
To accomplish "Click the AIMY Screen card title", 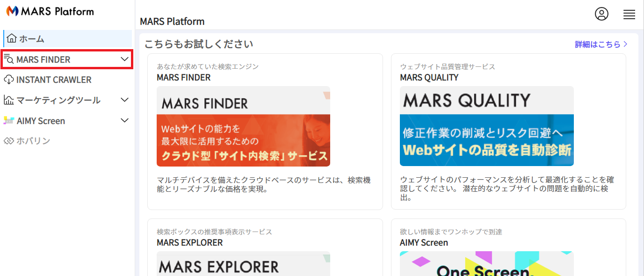I will (424, 243).
